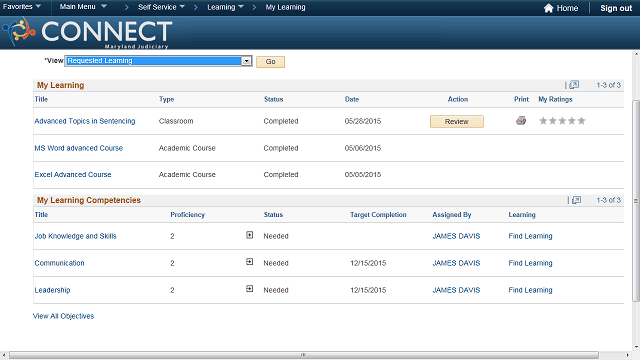Click the horizontal scrollbar thumb
Viewport: 640px width, 360px height.
(304, 355)
